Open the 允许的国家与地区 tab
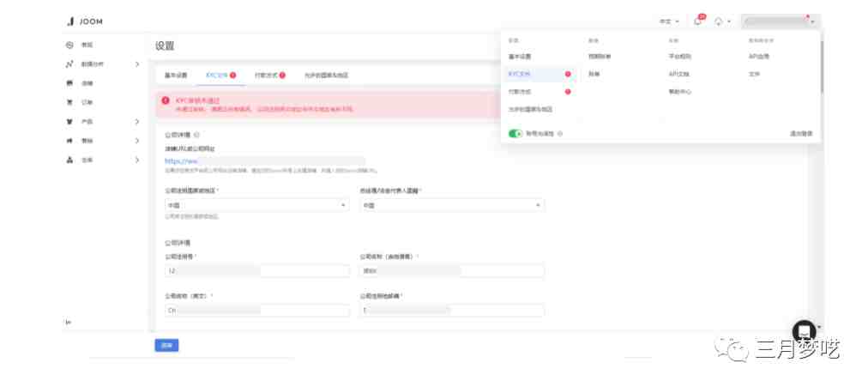The height and width of the screenshot is (387, 868). tap(326, 76)
